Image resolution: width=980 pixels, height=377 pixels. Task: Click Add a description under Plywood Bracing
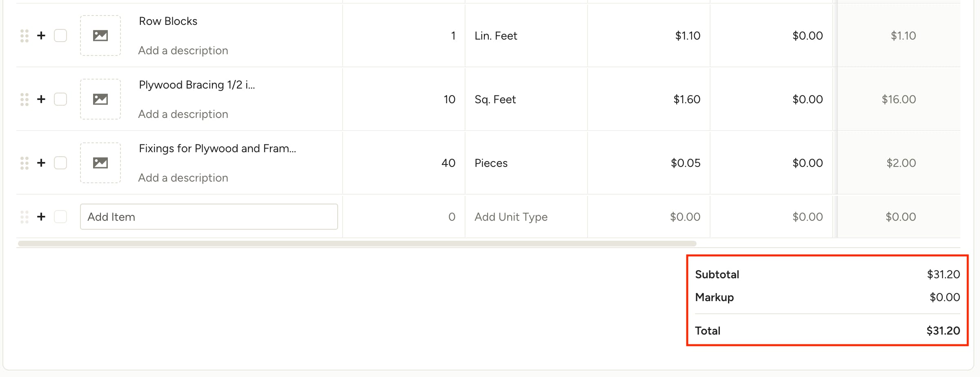click(x=183, y=114)
